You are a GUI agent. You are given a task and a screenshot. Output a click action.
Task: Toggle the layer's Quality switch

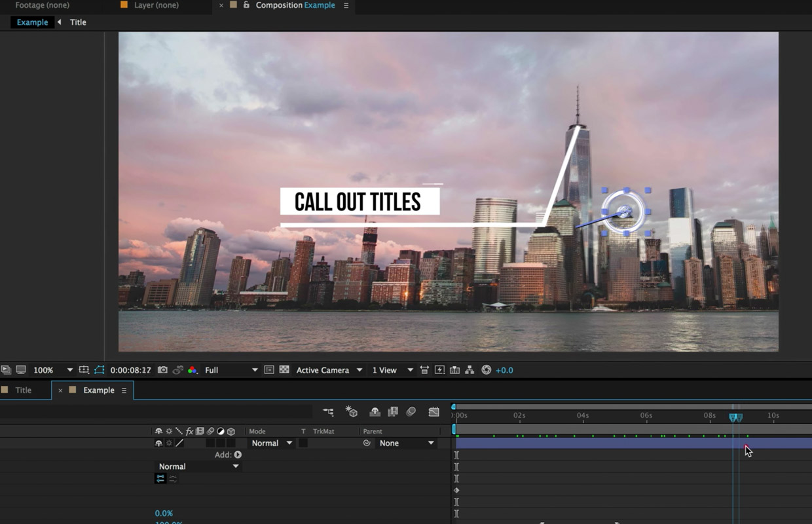click(x=179, y=443)
